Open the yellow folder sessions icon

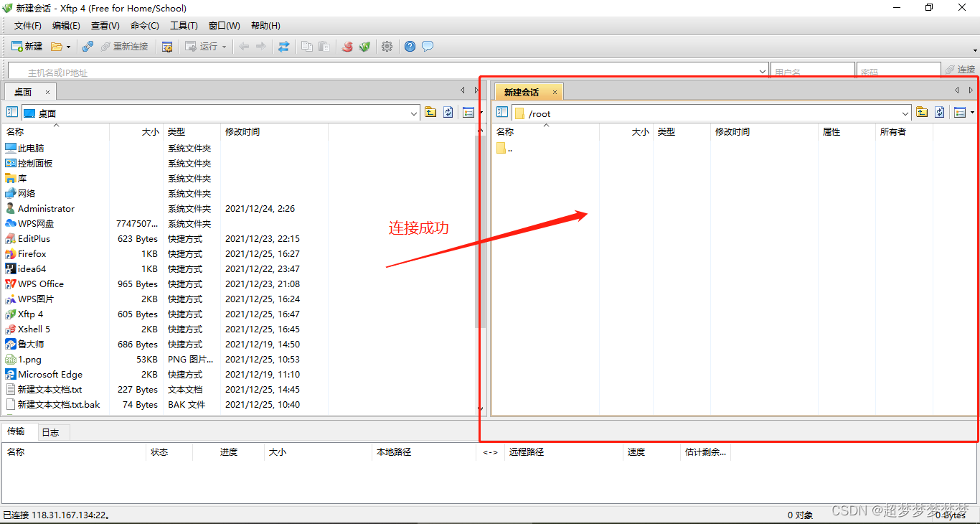57,47
